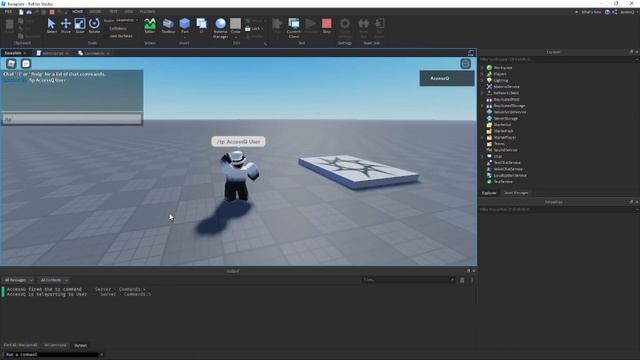Click the Explorer filter field
The height and width of the screenshot is (360, 640).
[x=557, y=59]
